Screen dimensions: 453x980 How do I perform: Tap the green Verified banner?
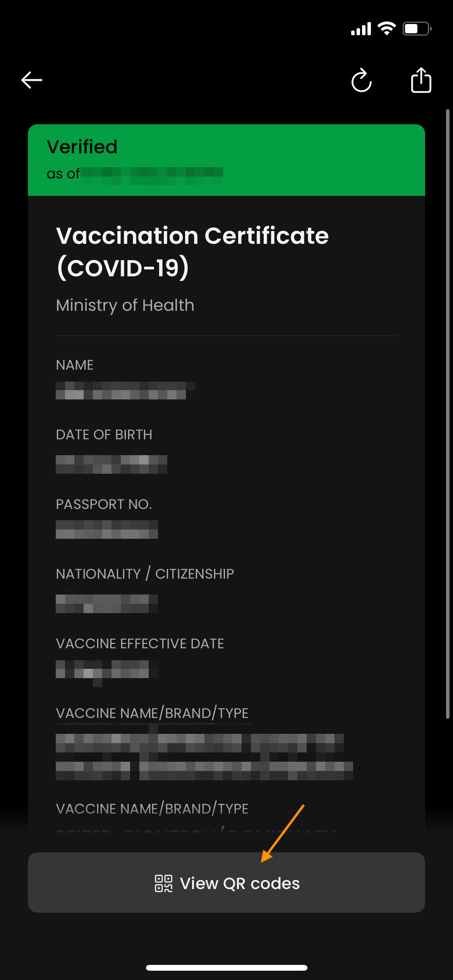[226, 160]
